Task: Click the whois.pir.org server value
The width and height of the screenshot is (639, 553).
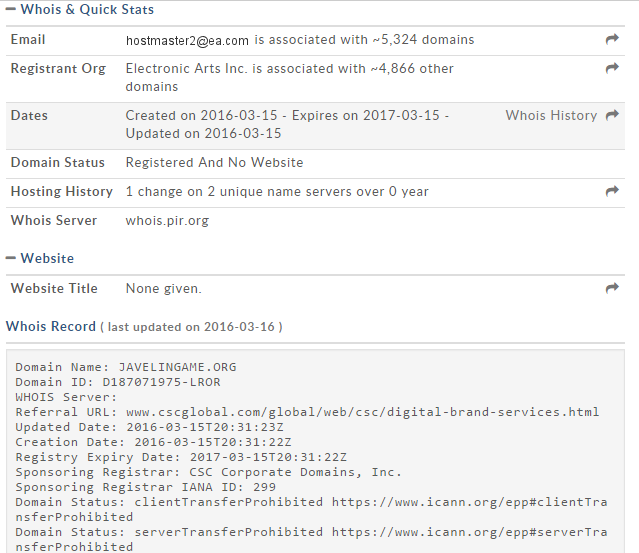Action: (167, 220)
